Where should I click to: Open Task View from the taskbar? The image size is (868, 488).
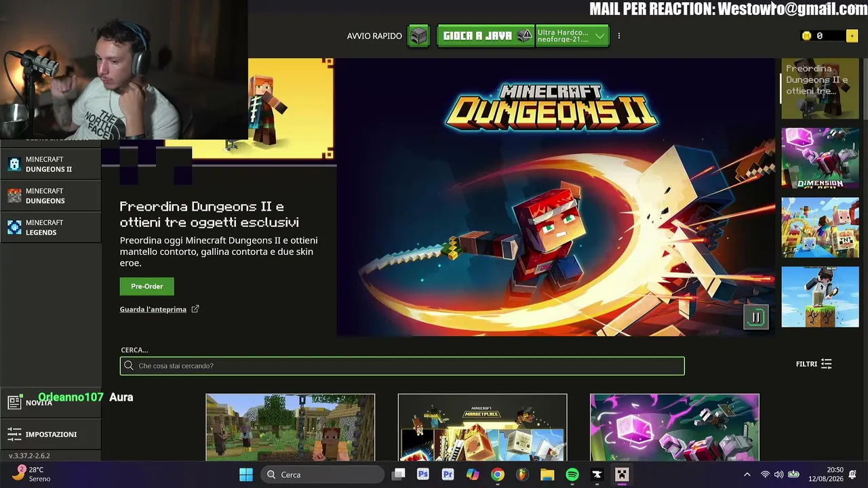[x=399, y=474]
